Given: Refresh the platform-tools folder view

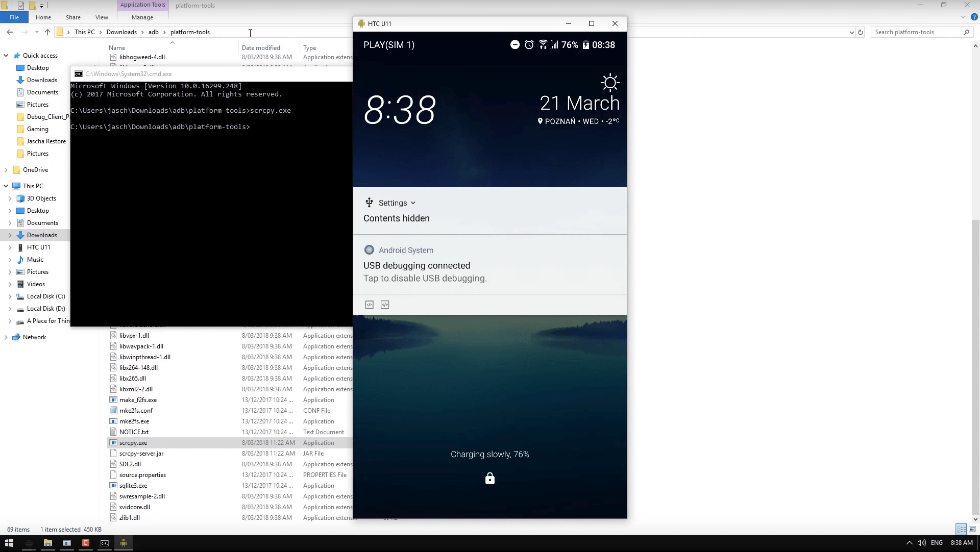Looking at the screenshot, I should [861, 32].
